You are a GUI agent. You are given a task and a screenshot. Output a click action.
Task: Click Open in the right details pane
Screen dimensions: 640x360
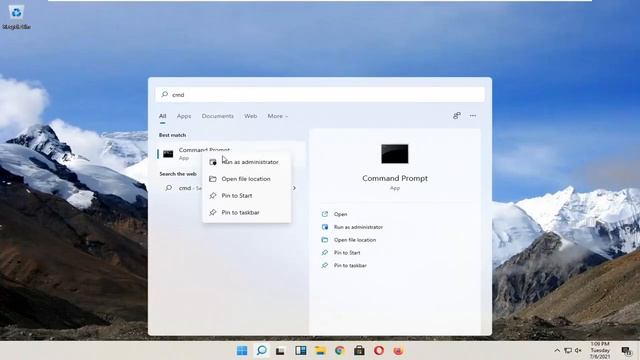pyautogui.click(x=340, y=214)
